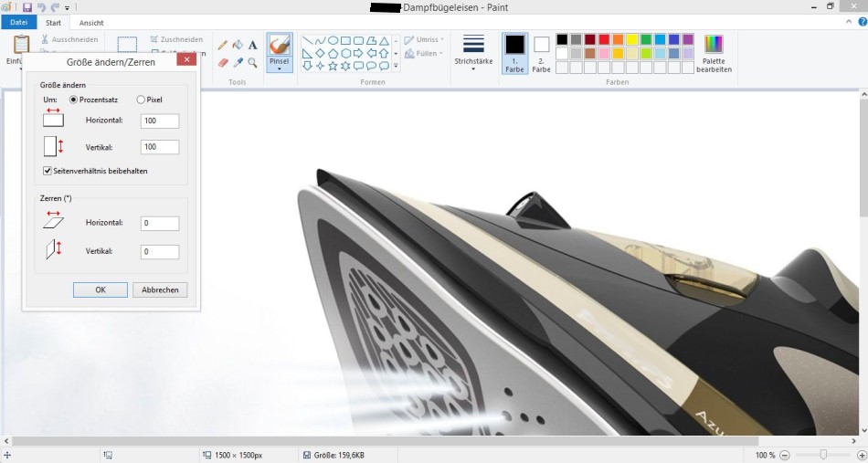
Task: Select the Fill bucket tool
Action: pyautogui.click(x=238, y=46)
